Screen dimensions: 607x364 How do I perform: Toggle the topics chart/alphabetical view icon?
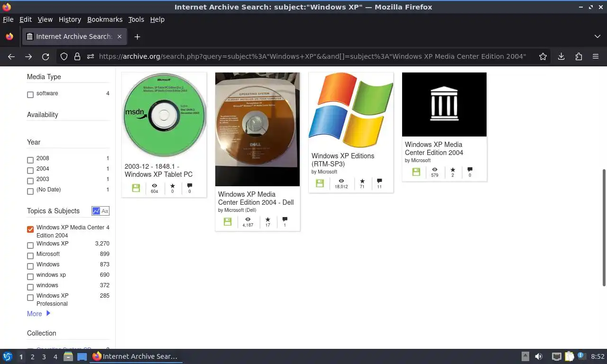click(x=101, y=211)
